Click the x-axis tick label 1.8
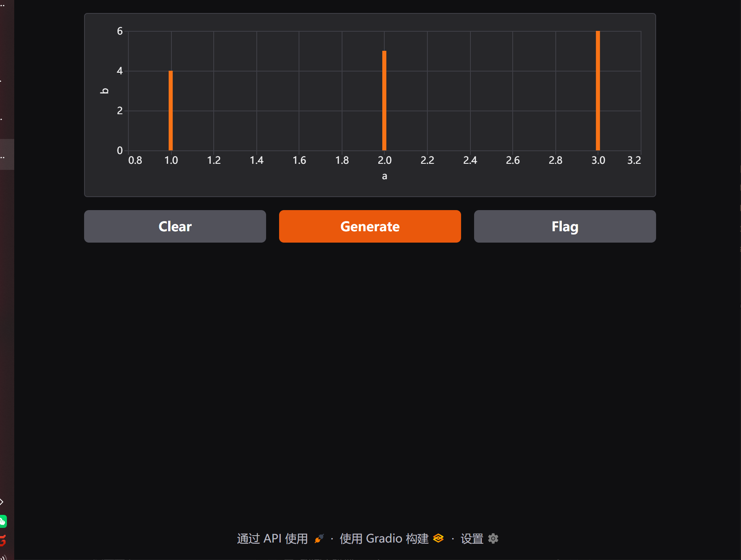The width and height of the screenshot is (741, 560). click(342, 160)
